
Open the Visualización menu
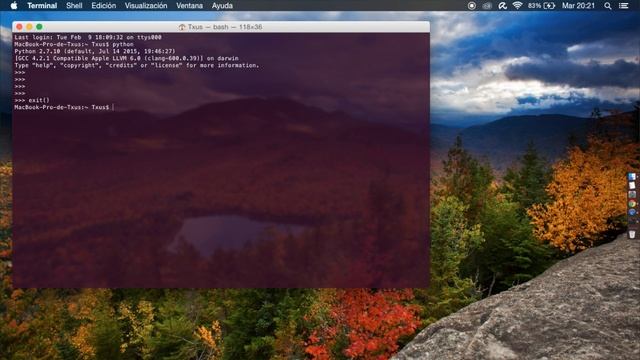pos(146,6)
